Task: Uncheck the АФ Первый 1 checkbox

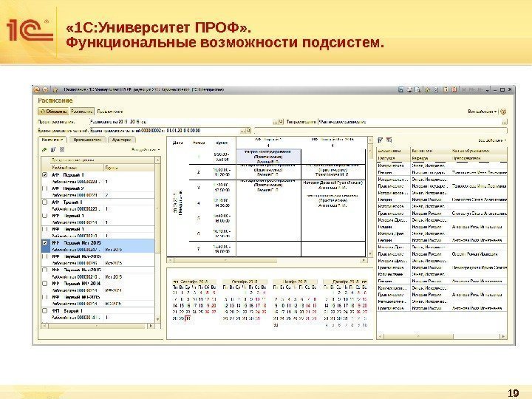Action: coord(45,175)
